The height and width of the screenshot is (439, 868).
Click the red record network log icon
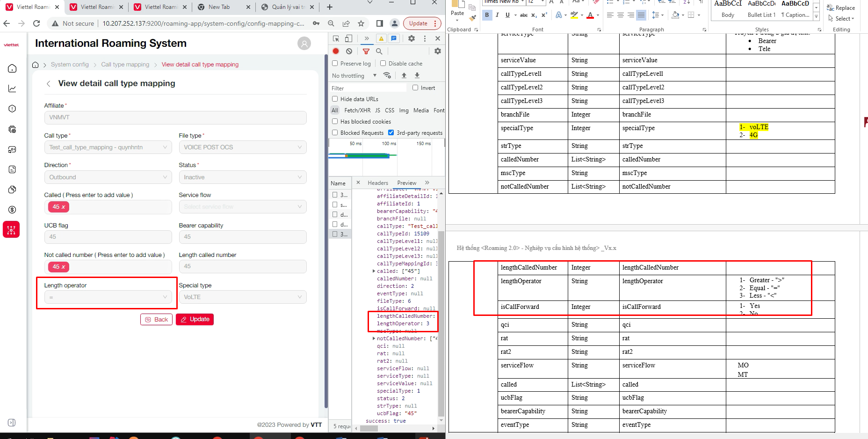(336, 51)
